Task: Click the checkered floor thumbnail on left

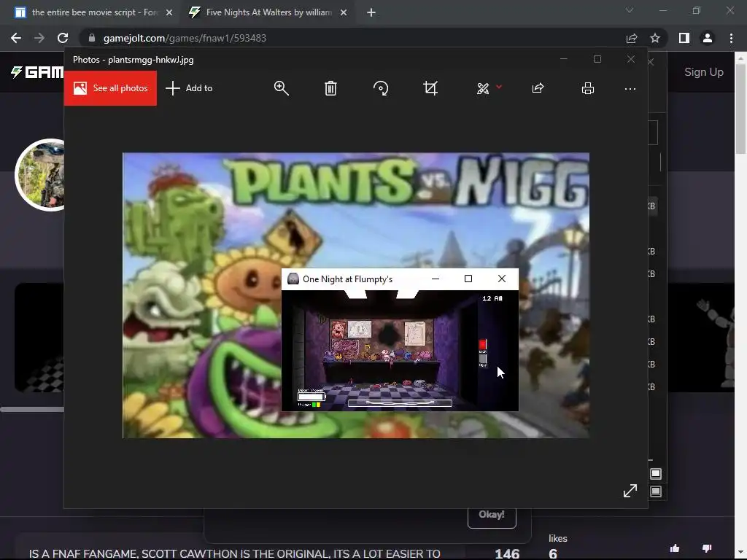Action: [x=39, y=338]
